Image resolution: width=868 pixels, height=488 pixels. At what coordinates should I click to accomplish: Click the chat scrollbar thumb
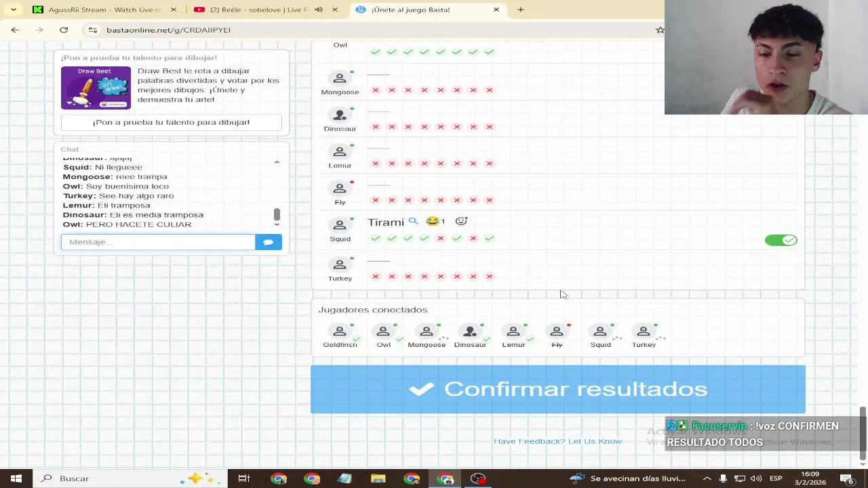pos(277,215)
